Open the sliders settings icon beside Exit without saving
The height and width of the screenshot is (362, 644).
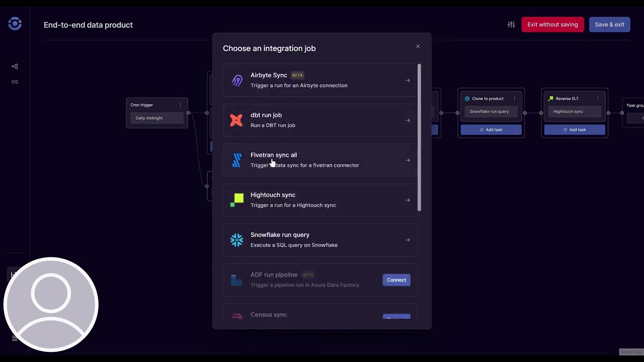(x=511, y=25)
